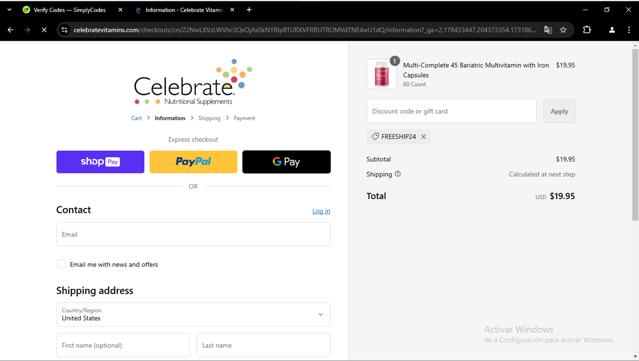Click the address bar URL
Viewport: 639px width, 361px height.
[305, 30]
